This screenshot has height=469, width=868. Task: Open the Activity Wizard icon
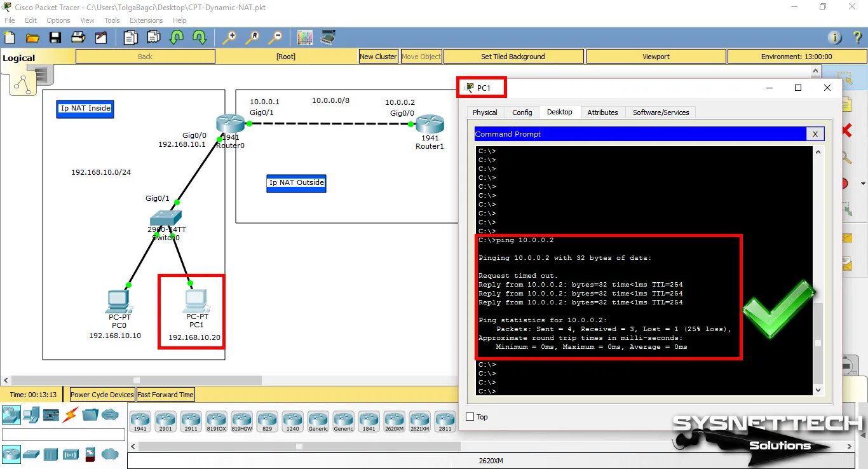101,37
